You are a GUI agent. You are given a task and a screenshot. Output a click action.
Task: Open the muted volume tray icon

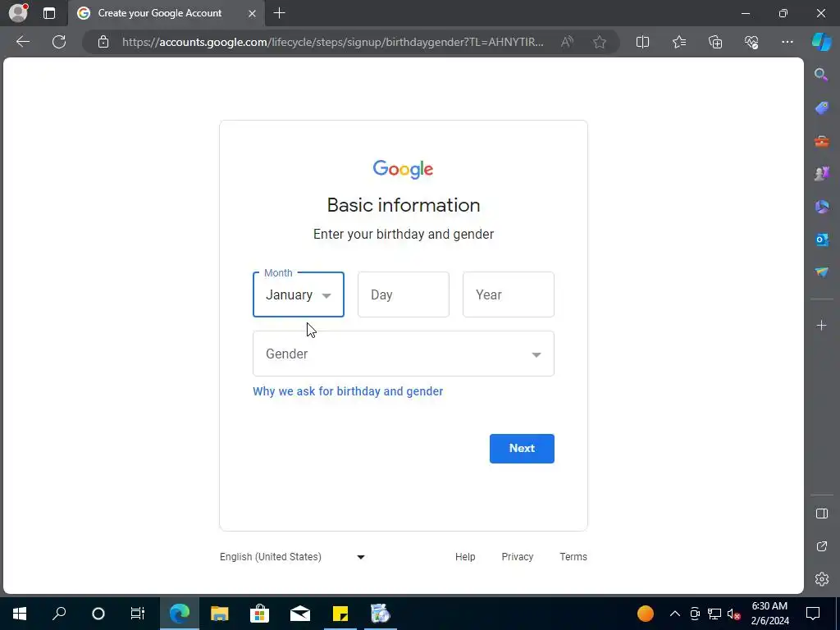(x=734, y=614)
